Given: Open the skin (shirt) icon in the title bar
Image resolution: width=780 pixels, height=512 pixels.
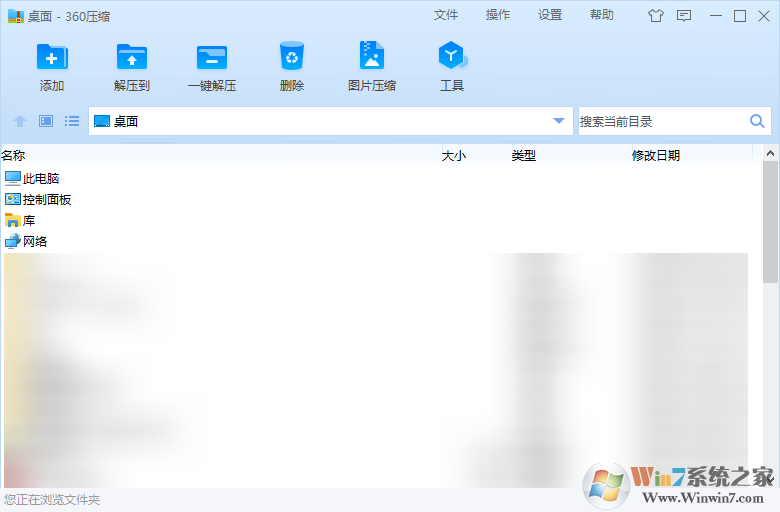Looking at the screenshot, I should click(x=656, y=16).
